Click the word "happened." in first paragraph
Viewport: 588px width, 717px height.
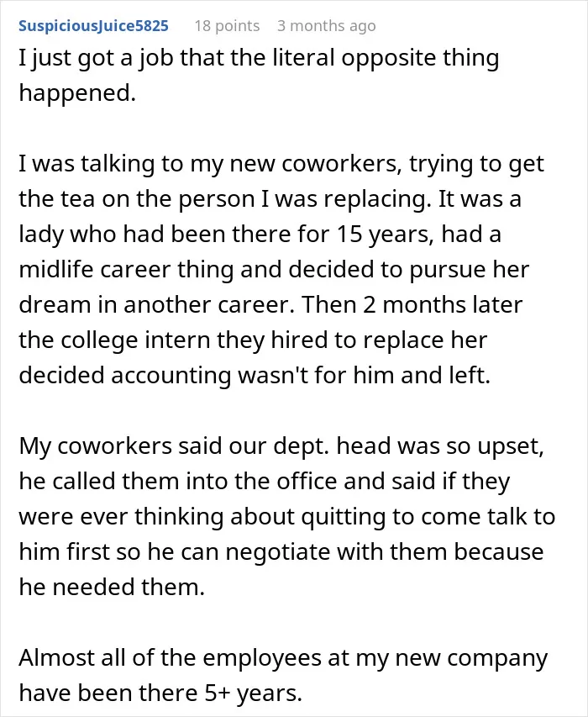pyautogui.click(x=77, y=94)
